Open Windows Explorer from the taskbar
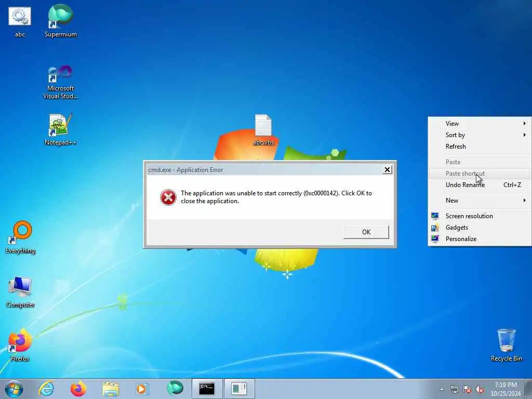This screenshot has width=532, height=399. [111, 389]
